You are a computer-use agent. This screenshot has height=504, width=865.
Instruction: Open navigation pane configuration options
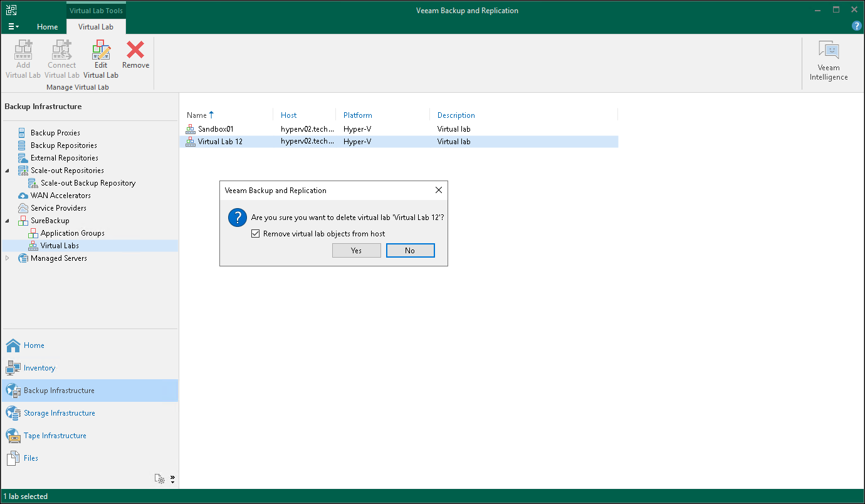[x=160, y=480]
